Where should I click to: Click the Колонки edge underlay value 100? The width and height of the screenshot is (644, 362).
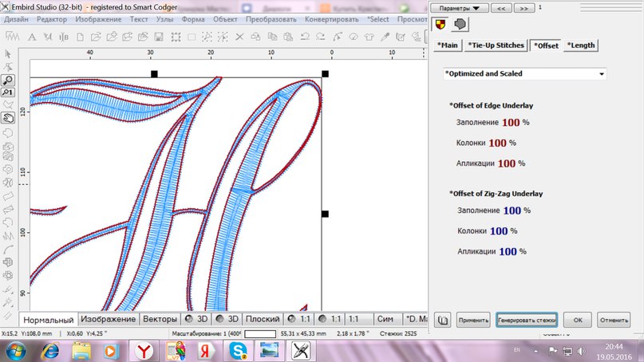496,143
